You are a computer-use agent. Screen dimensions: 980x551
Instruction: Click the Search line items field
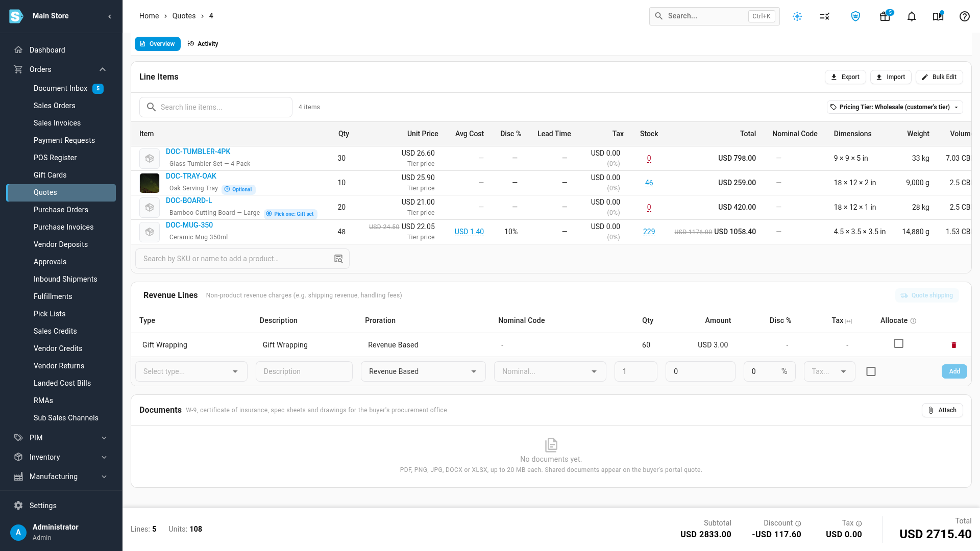click(x=216, y=107)
